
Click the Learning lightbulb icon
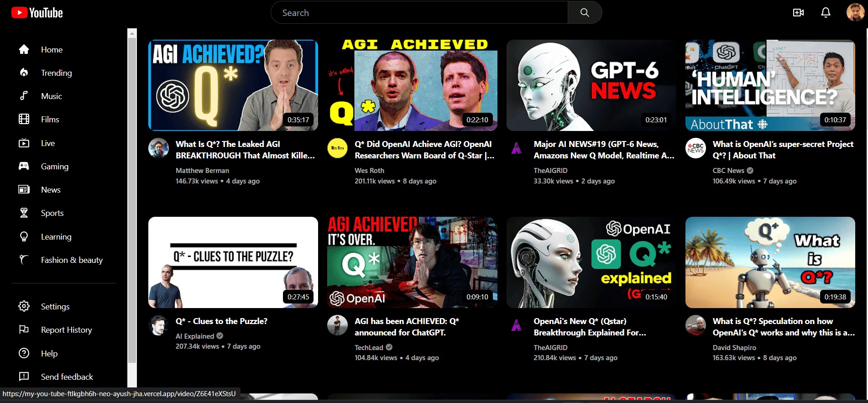pyautogui.click(x=24, y=236)
